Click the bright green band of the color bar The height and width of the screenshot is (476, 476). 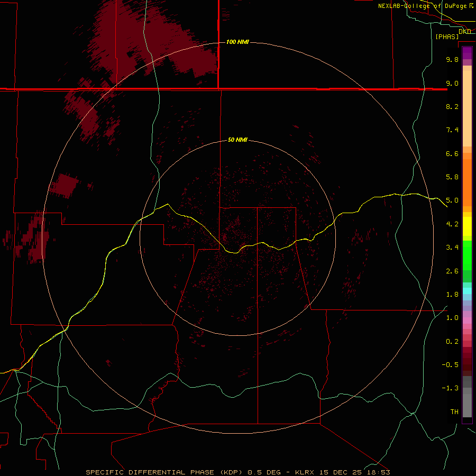pos(467,255)
